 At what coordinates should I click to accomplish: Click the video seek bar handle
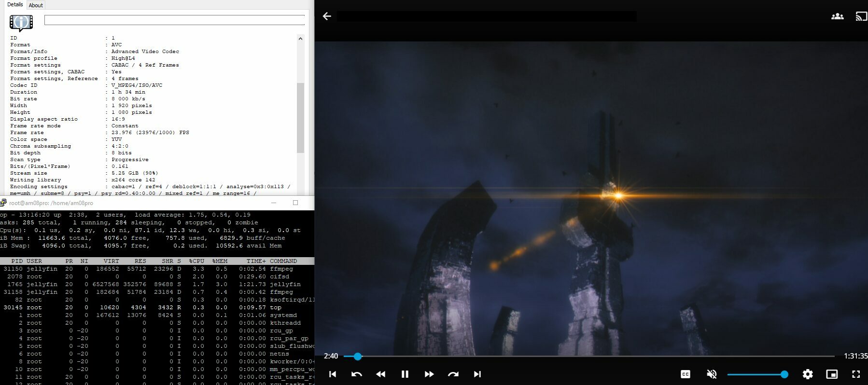(x=357, y=356)
